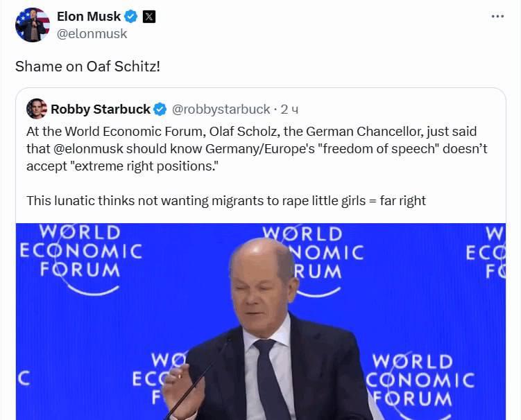521x420 pixels.
Task: Click Robby Starbuck's verified checkmark badge
Action: [x=160, y=110]
